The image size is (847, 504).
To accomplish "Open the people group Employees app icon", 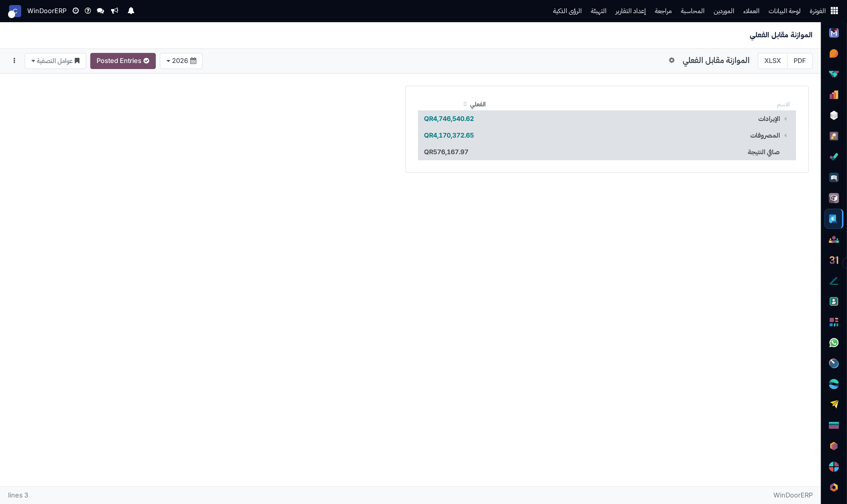I will pos(834,239).
